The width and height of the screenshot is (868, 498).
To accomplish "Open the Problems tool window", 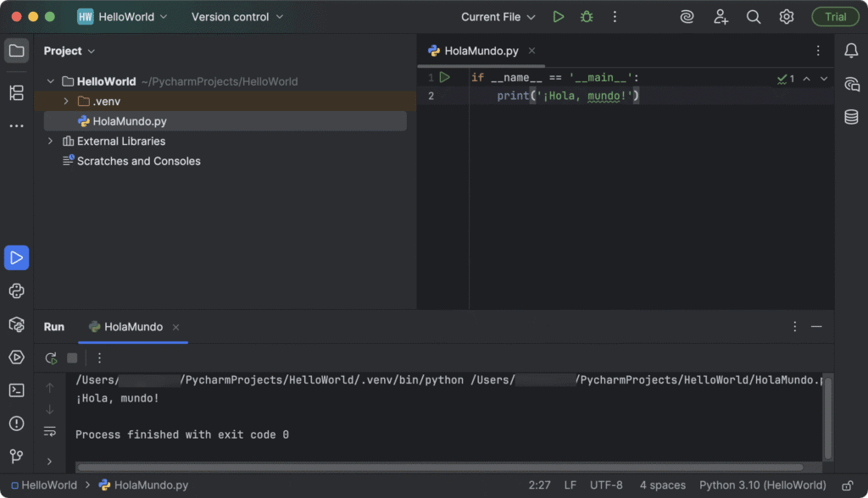I will [x=16, y=423].
